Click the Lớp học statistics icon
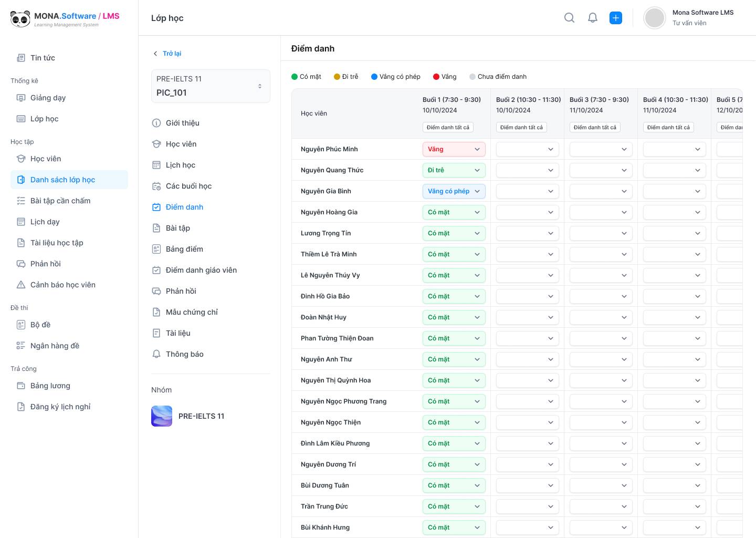Screen dimensions: 756x538 (x=21, y=119)
